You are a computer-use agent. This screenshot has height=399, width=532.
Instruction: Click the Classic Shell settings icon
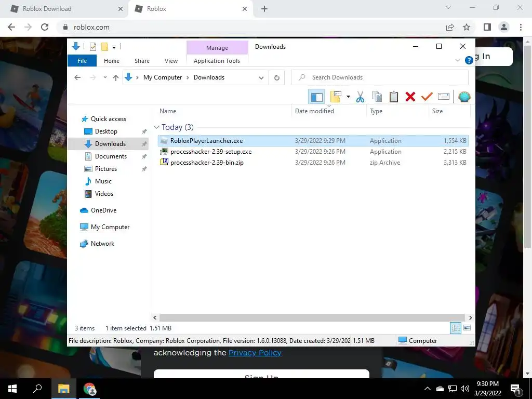(464, 97)
